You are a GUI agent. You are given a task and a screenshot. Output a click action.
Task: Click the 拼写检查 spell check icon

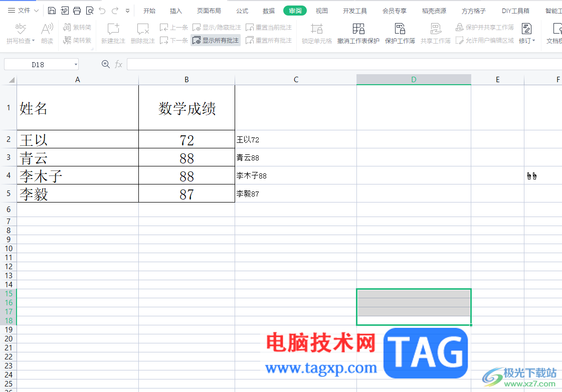(x=21, y=29)
